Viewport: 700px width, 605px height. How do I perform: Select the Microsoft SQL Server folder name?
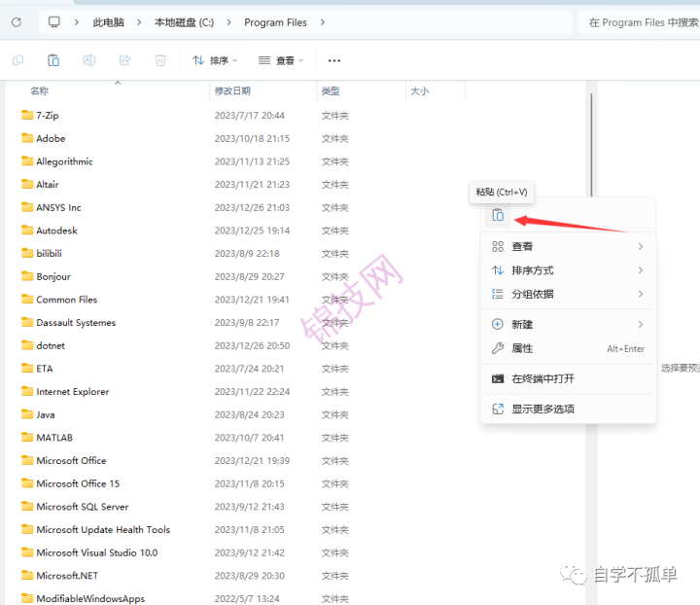(x=82, y=507)
